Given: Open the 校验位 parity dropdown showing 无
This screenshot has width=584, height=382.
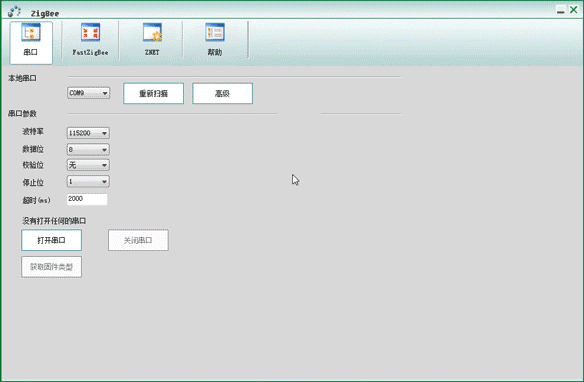Looking at the screenshot, I should pyautogui.click(x=88, y=165).
